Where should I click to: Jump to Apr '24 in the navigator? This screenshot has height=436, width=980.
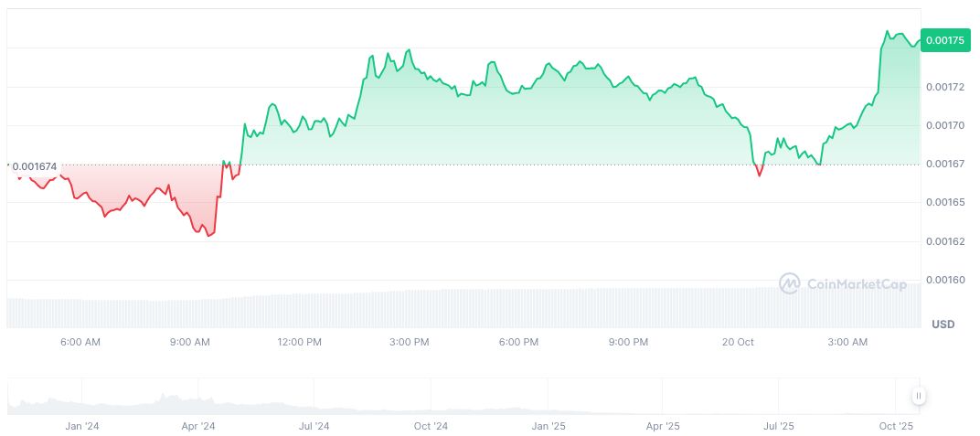point(198,426)
